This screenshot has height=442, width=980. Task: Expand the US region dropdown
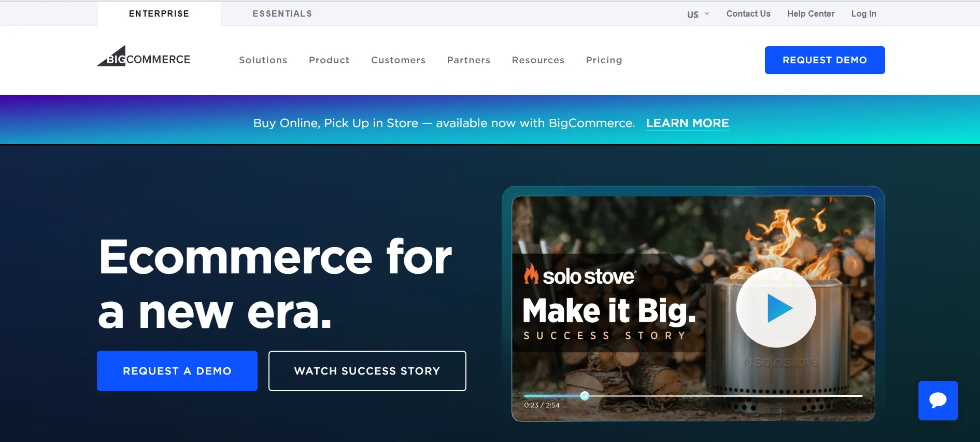pos(698,14)
